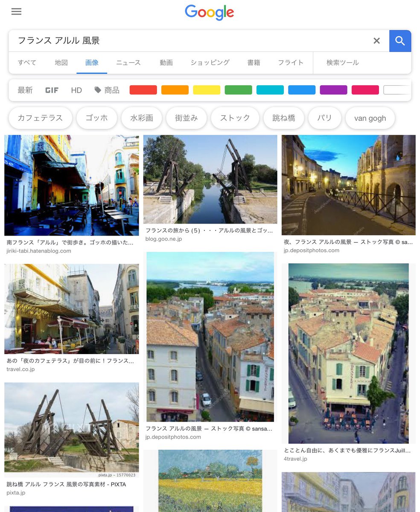Click the 4travel.jp source

tap(295, 459)
